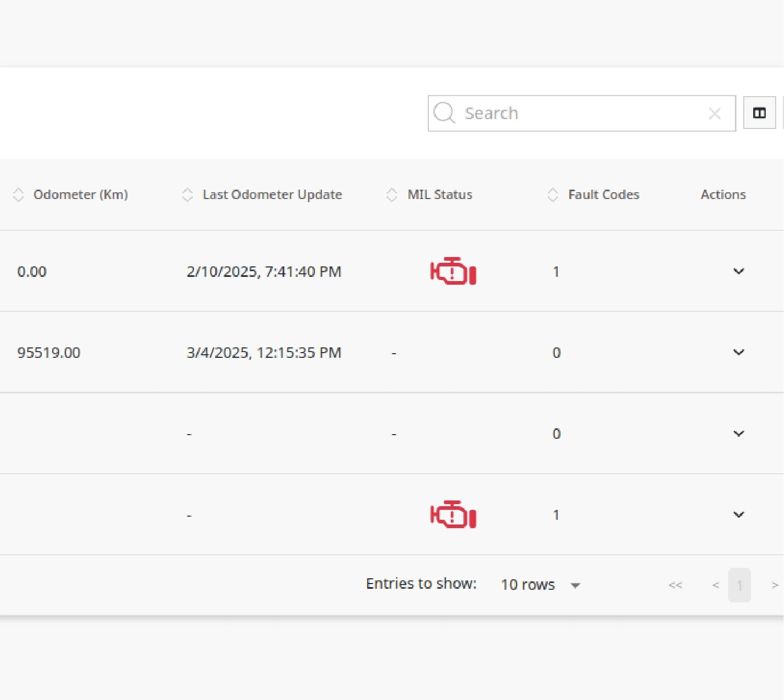Open the 10 rows entries dropdown

541,585
